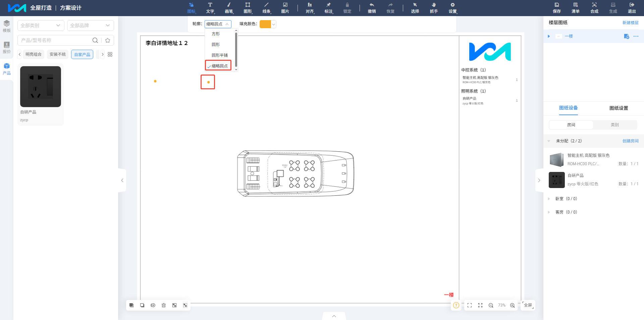Screen dimensions: 644x320
Task: Open the 轮廓 outline dropdown
Action: [x=218, y=24]
